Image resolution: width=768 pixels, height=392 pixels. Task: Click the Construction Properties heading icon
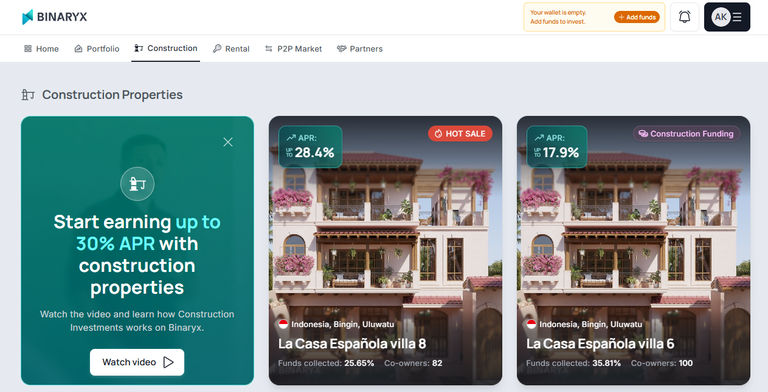tap(28, 95)
